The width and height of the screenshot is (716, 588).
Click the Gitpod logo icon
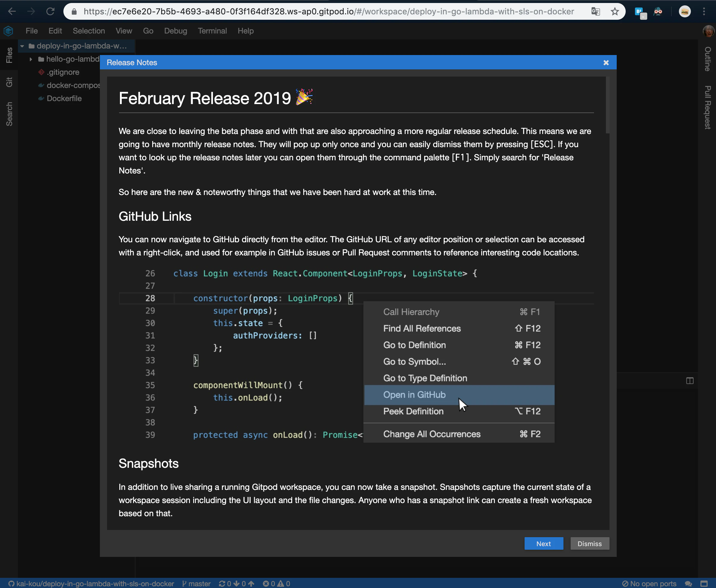point(8,31)
